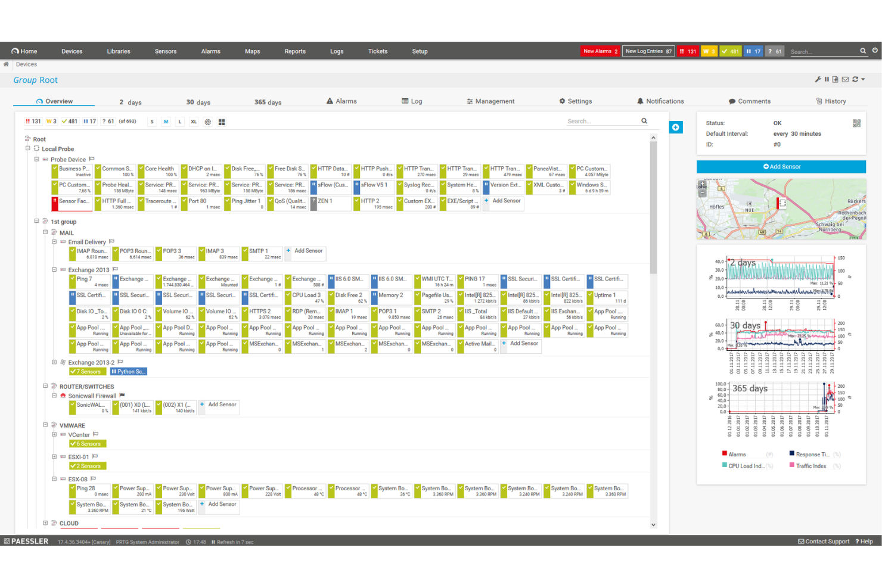Send email report via envelope icon
882x588 pixels.
[845, 79]
